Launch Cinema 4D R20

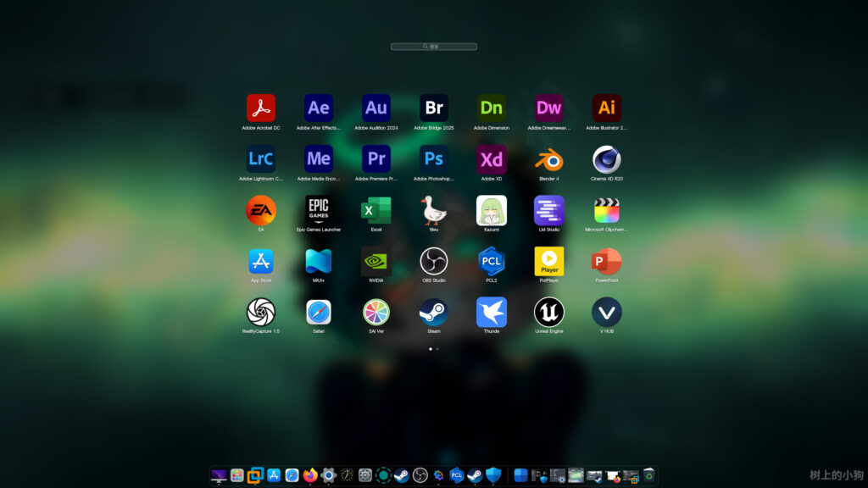[606, 160]
